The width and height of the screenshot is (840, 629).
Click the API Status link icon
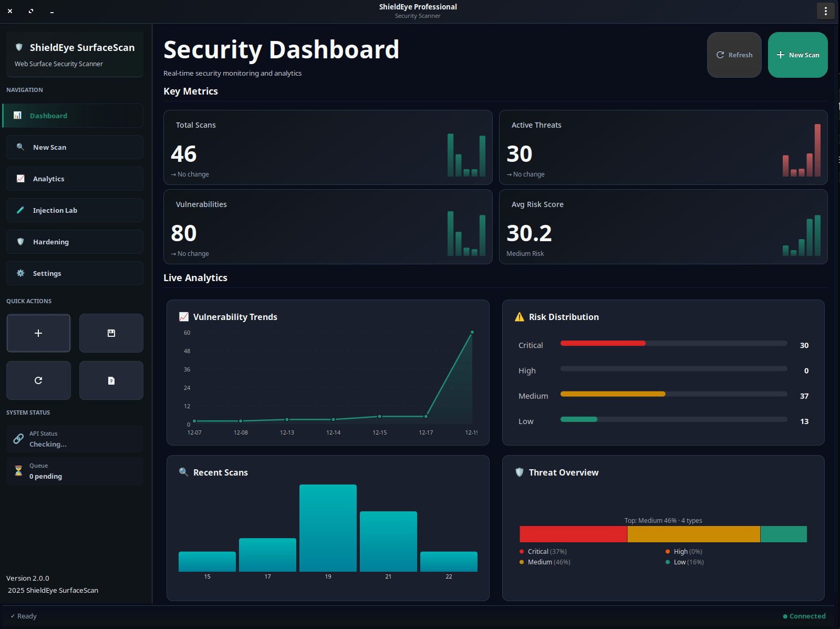[18, 439]
